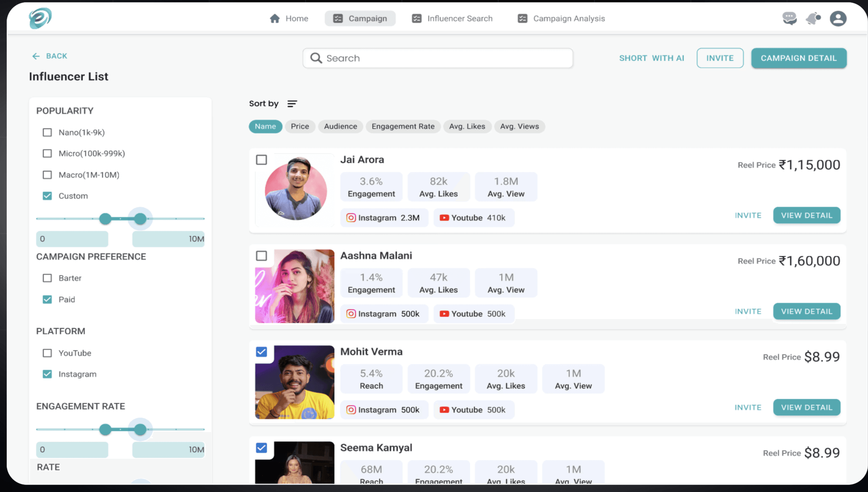Enable the Macro(1M-10M) popularity filter
The image size is (868, 492).
point(47,175)
